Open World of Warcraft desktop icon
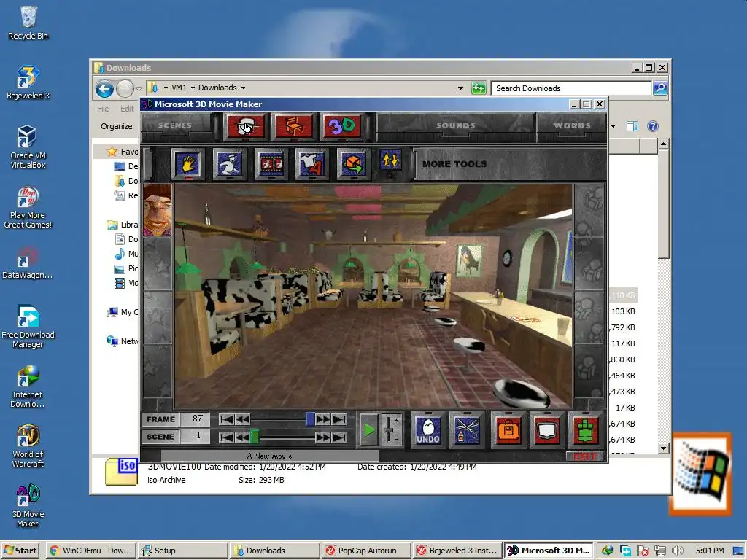 (28, 446)
